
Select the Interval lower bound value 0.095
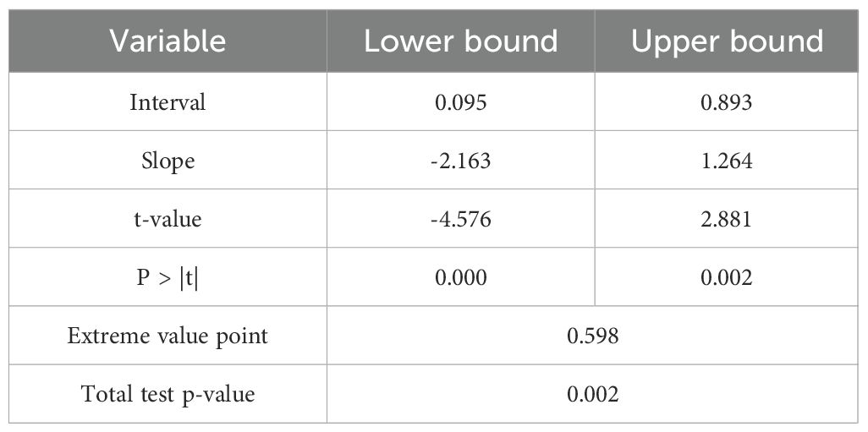point(460,103)
